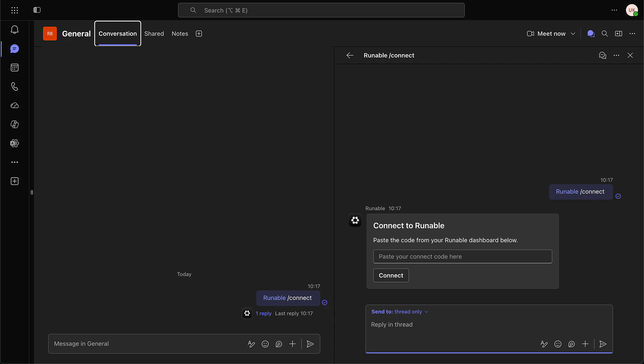Click the Runable mention in General conversation message

tap(274, 298)
